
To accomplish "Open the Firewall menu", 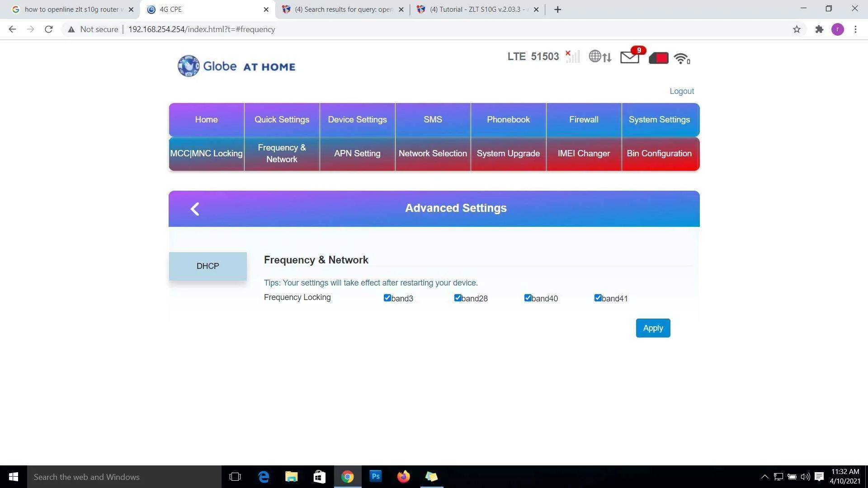I will [x=584, y=120].
